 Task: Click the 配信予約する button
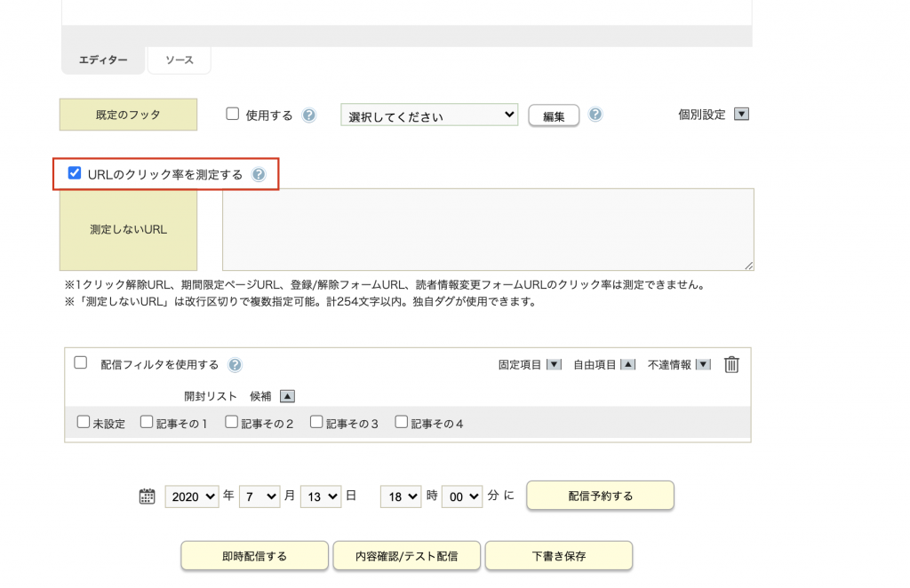coord(600,496)
